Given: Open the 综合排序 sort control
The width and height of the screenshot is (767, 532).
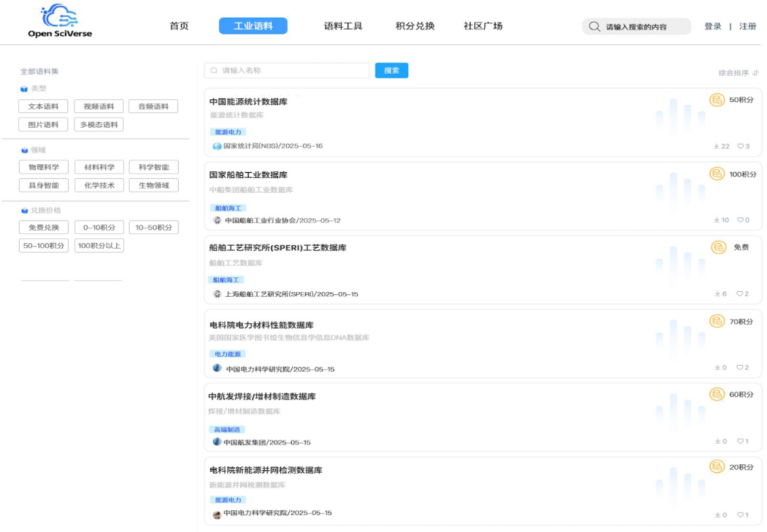Looking at the screenshot, I should (x=738, y=73).
